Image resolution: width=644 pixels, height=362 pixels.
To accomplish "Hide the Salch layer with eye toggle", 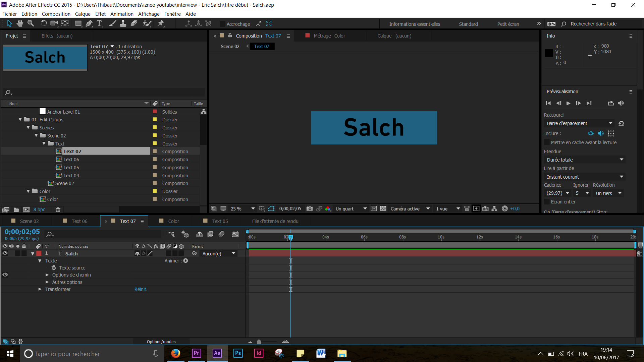I will tap(5, 253).
